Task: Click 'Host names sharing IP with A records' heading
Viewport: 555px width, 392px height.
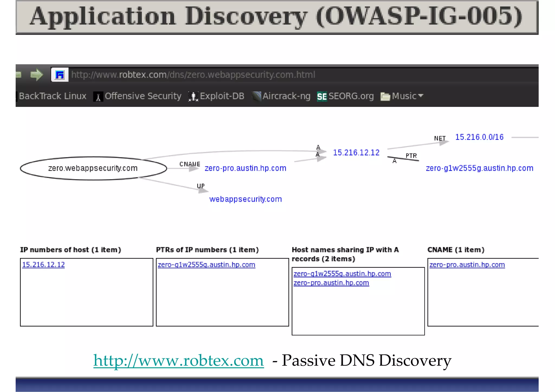Action: coord(345,254)
